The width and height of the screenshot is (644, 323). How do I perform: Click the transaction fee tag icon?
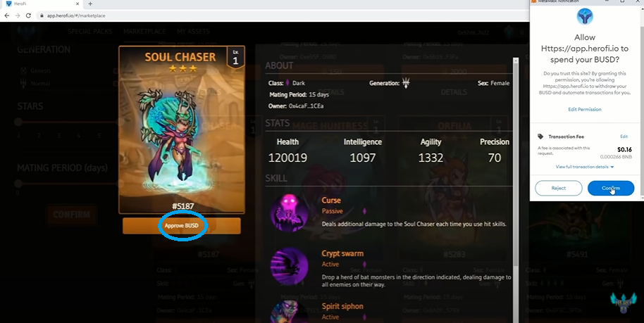click(540, 137)
